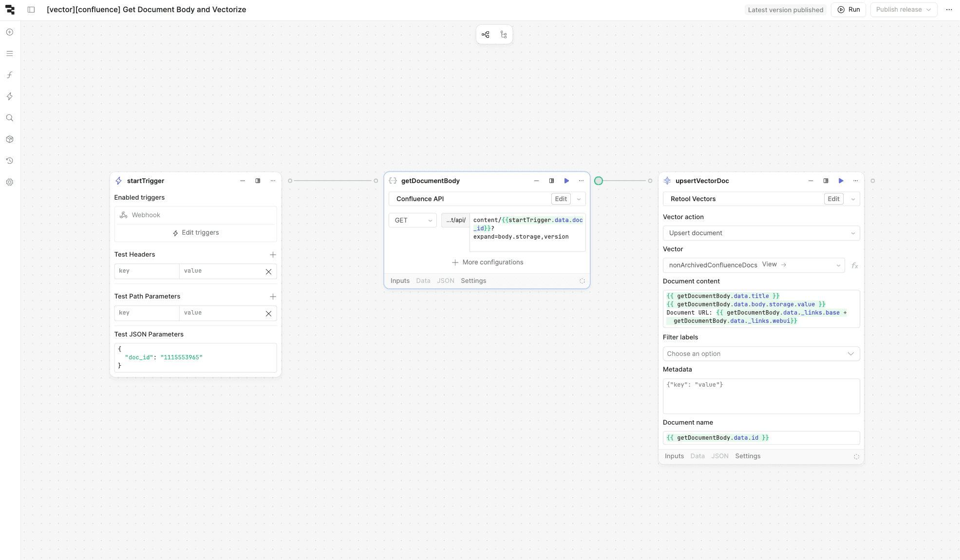Open JSON tab in upsertVectorDoc block
The image size is (960, 560).
coord(719,456)
